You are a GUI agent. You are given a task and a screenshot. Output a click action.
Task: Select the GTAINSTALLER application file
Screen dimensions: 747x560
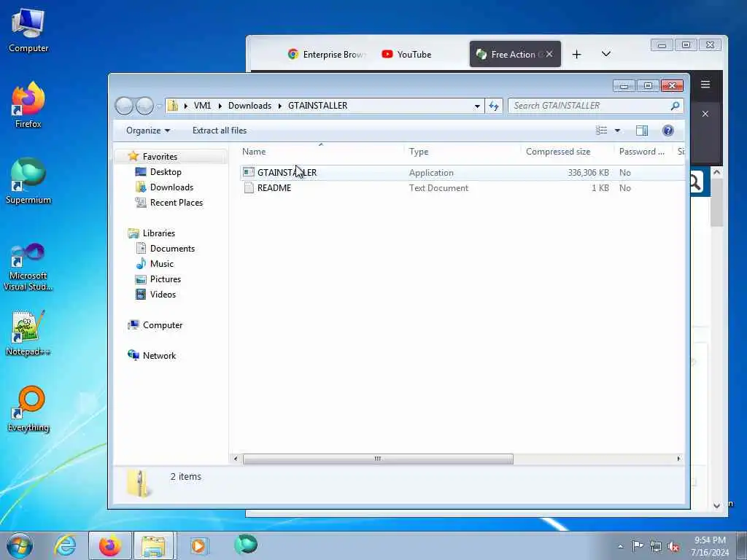tap(287, 172)
